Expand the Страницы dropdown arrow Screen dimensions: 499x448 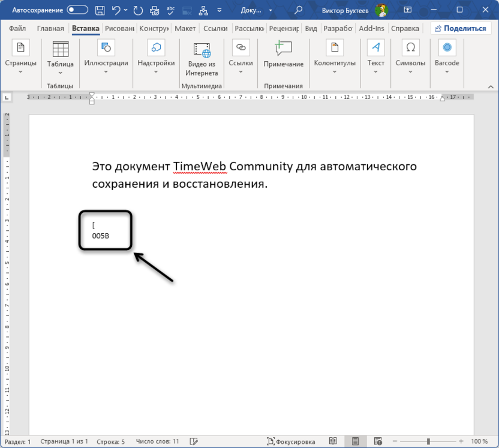[x=20, y=72]
